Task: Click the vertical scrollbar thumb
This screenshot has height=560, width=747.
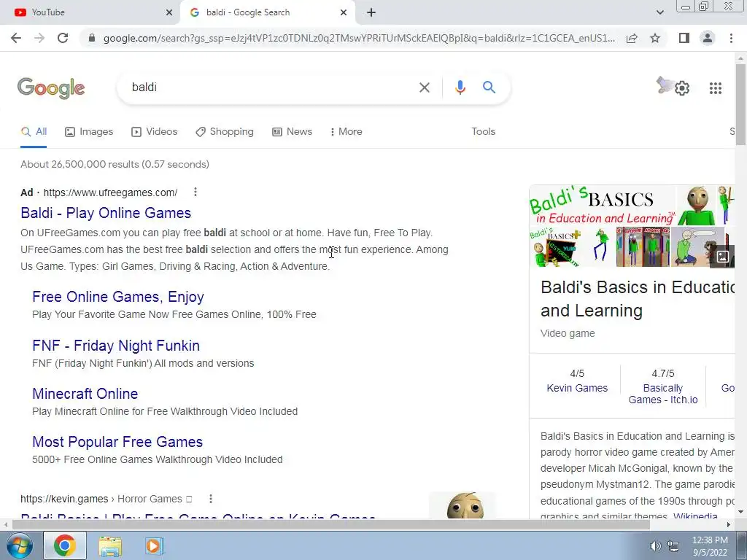Action: point(741,104)
